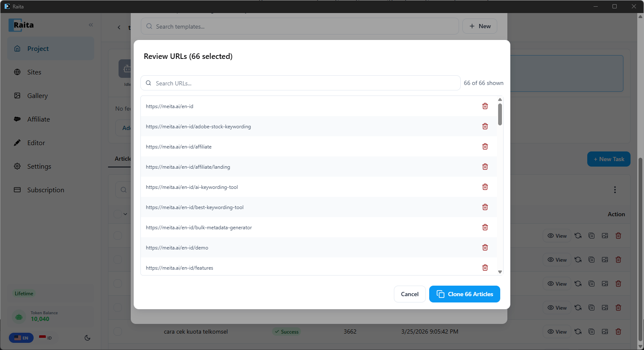Screen dimensions: 644x350
Task: Delete the adobe-stock-keywording URL entry
Action: [485, 126]
